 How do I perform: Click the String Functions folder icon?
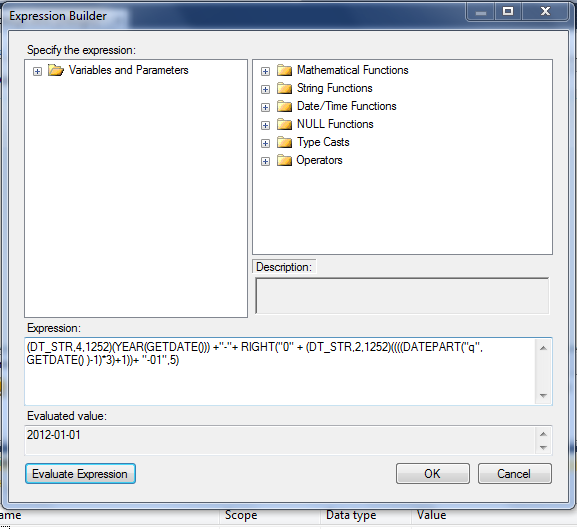click(x=284, y=88)
